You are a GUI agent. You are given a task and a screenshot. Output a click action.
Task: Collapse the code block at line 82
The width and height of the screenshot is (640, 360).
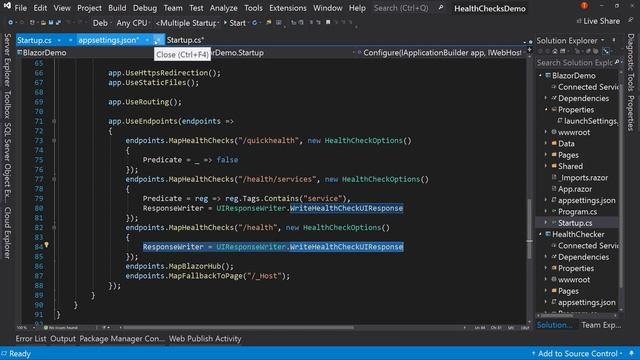54,227
